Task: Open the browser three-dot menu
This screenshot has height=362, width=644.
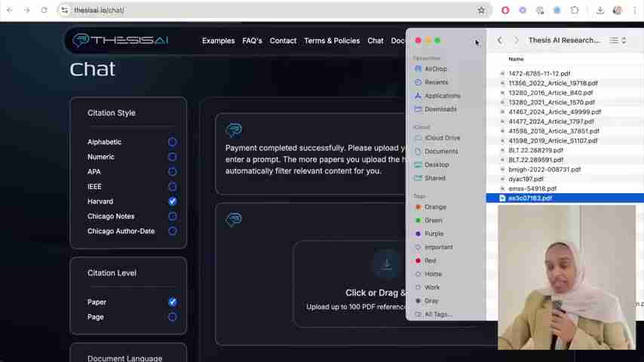Action: click(x=635, y=11)
